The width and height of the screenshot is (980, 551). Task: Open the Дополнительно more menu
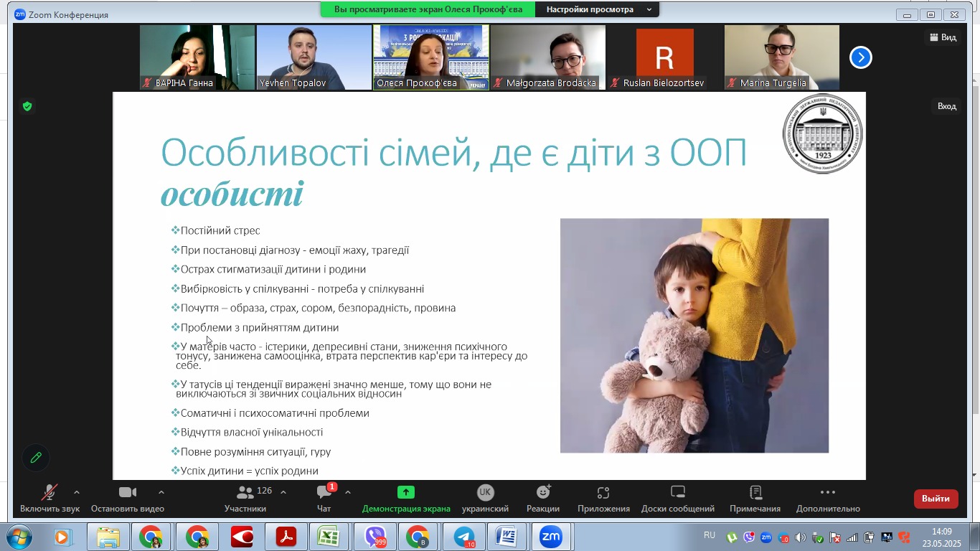point(828,498)
